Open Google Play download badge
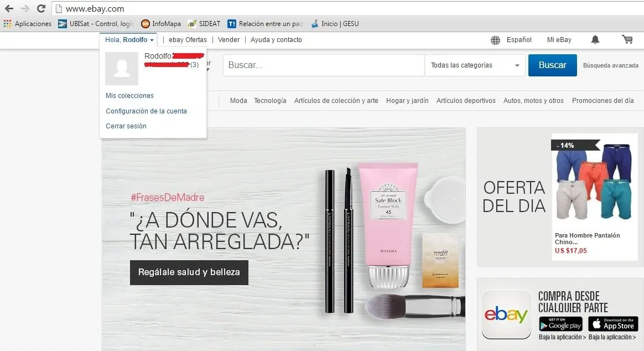Screen dimensions: 644x351 click(560, 324)
